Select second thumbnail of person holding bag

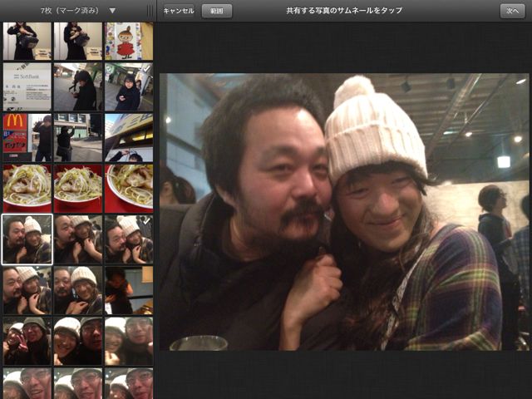tap(78, 41)
